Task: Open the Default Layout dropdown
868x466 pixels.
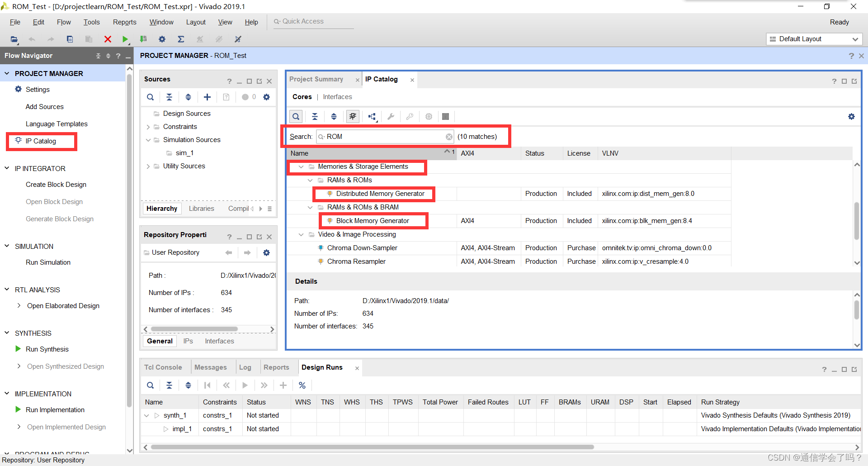Action: [x=814, y=39]
